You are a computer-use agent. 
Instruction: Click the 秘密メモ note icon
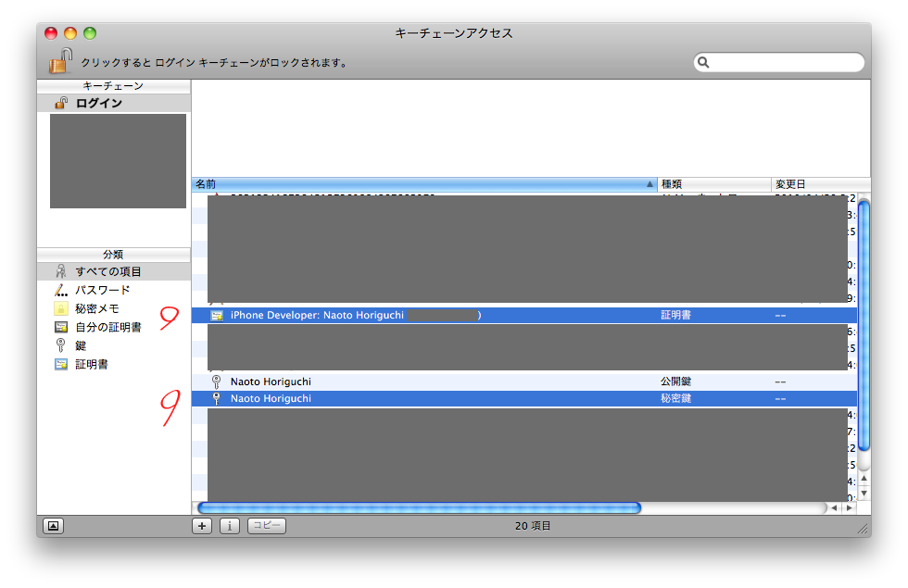pos(61,308)
